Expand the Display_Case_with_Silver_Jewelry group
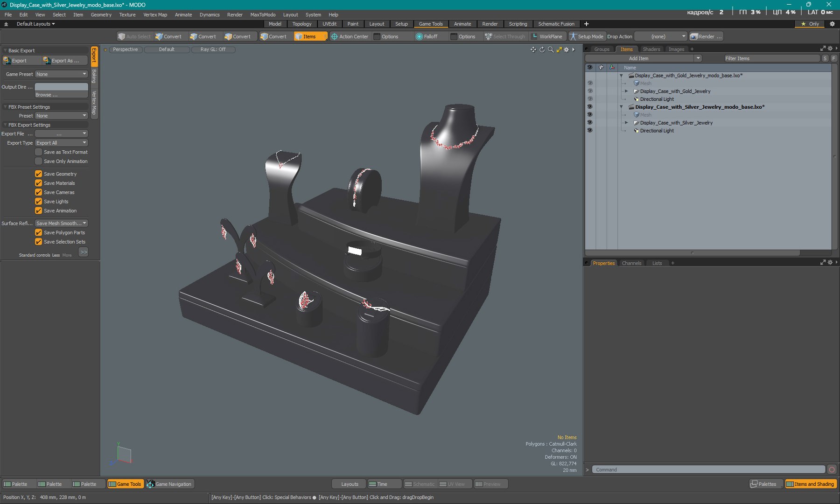This screenshot has height=504, width=840. coord(626,123)
